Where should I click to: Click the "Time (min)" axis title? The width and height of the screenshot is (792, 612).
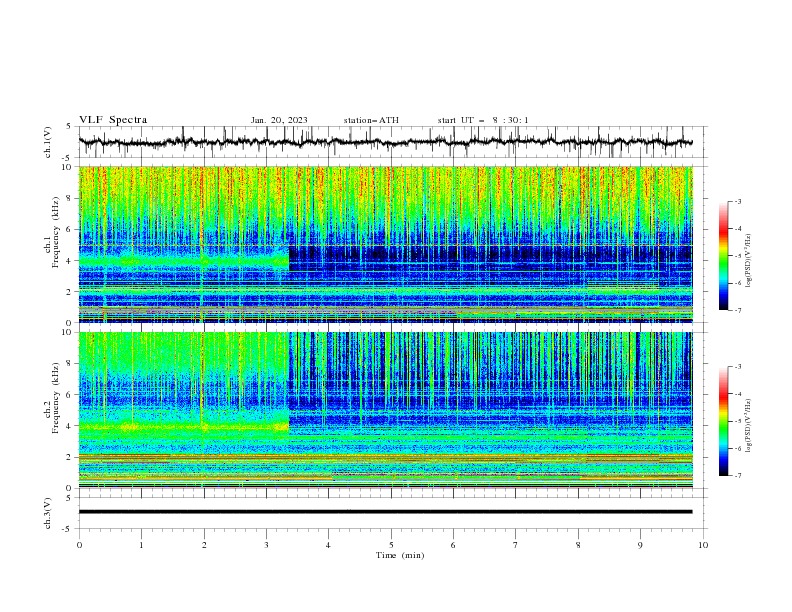(400, 555)
